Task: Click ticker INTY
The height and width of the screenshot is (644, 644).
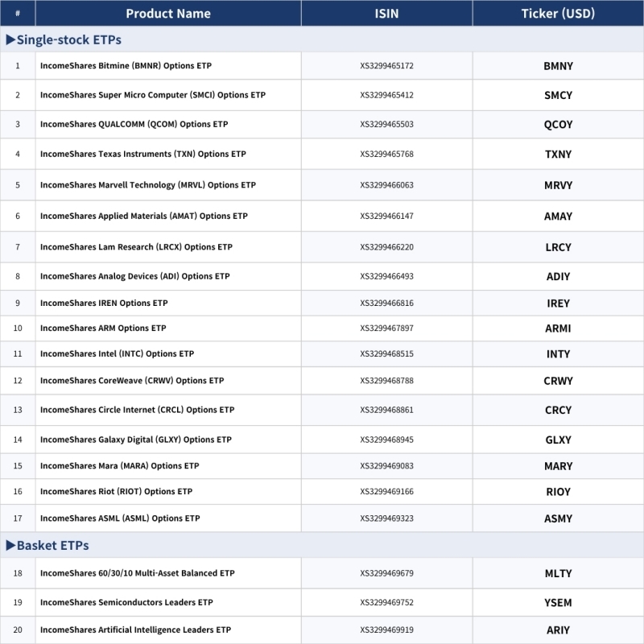Action: coord(558,354)
